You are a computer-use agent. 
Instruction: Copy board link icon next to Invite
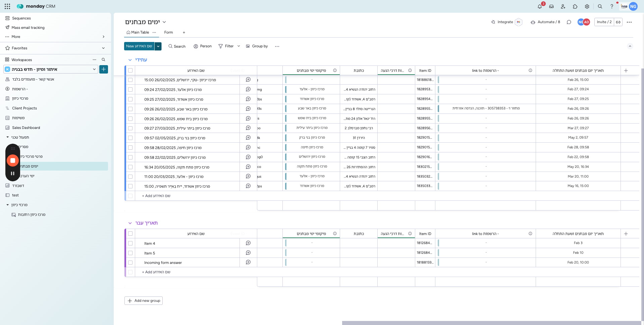point(618,22)
